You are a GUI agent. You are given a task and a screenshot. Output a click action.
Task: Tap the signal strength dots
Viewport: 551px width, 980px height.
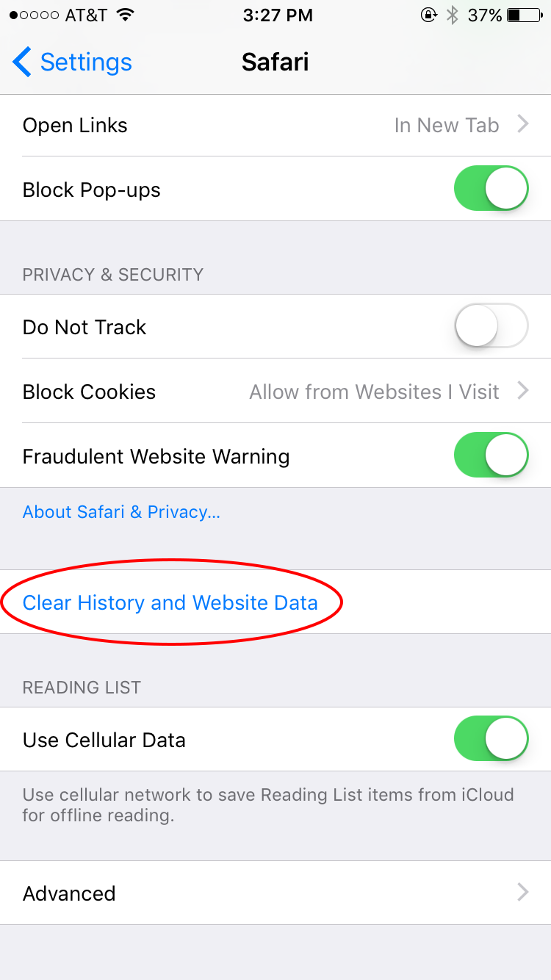(33, 15)
